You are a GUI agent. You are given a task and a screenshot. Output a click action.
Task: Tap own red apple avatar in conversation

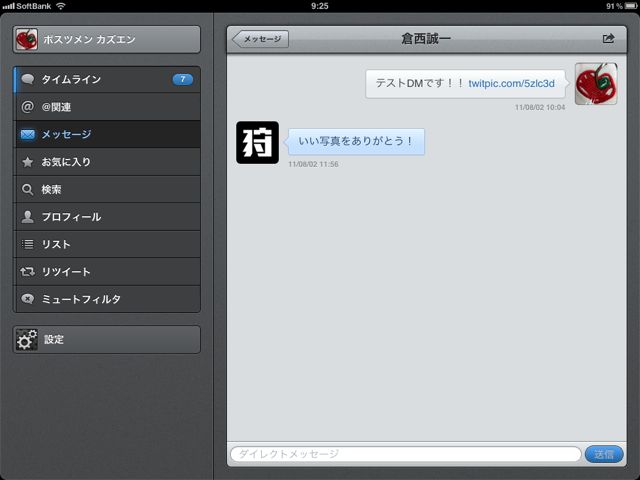596,84
